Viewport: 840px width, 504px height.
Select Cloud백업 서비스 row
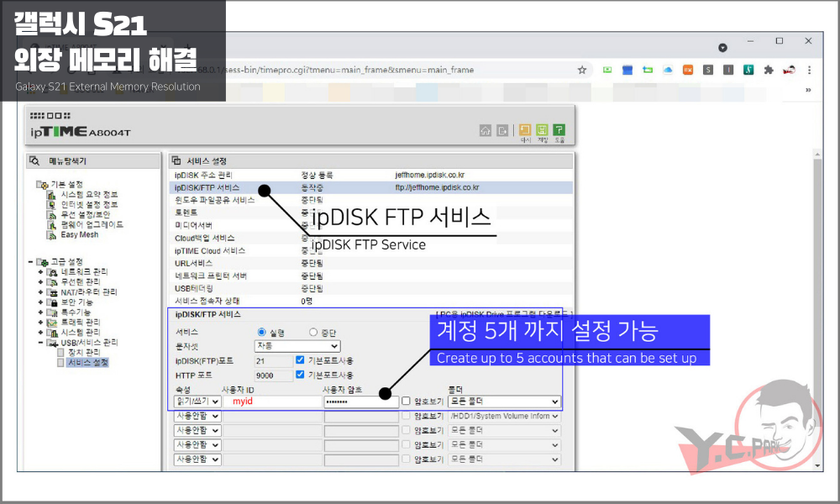(x=370, y=239)
